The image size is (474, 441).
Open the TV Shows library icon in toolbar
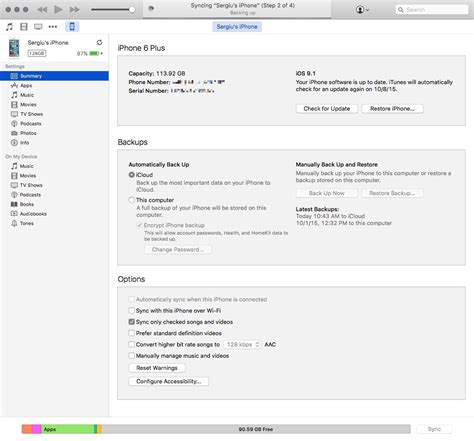38,27
